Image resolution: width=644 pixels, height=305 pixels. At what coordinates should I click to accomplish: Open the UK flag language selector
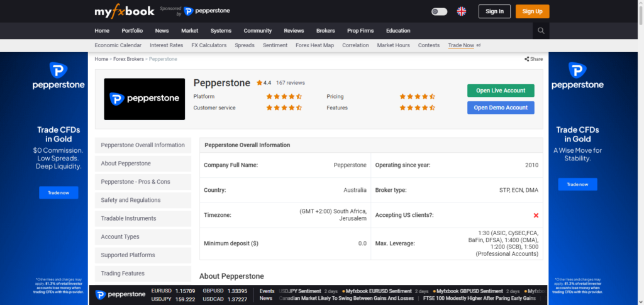(x=461, y=11)
